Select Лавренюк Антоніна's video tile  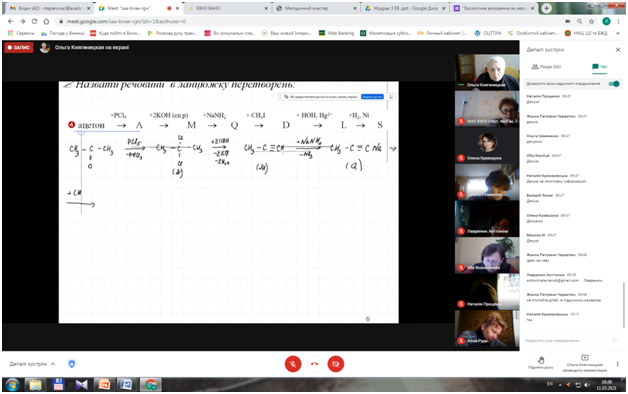487,218
